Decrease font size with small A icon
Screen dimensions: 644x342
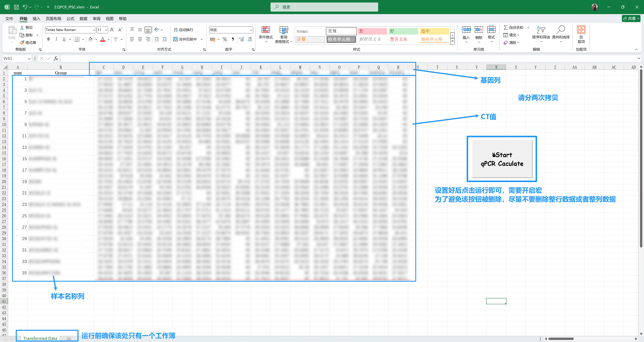pos(120,30)
